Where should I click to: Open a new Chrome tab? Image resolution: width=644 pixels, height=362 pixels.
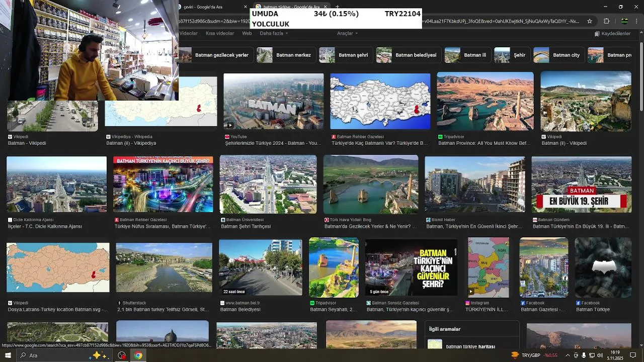[337, 7]
